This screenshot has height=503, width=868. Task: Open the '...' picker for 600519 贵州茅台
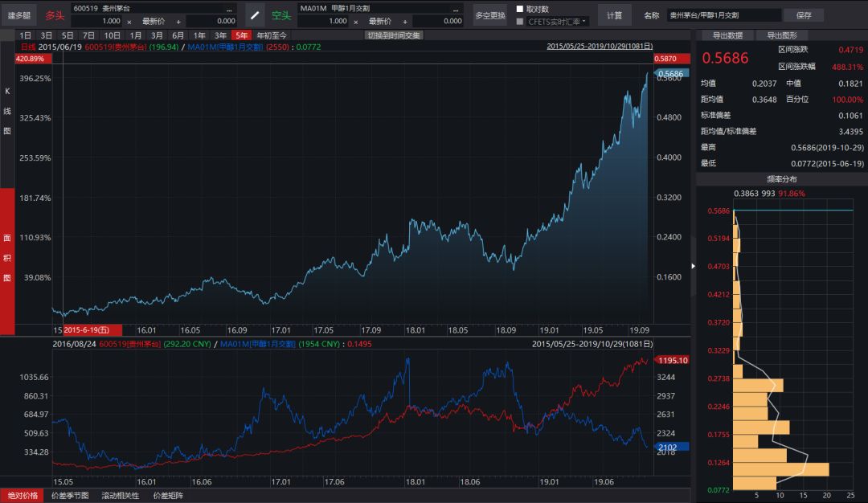[x=229, y=8]
